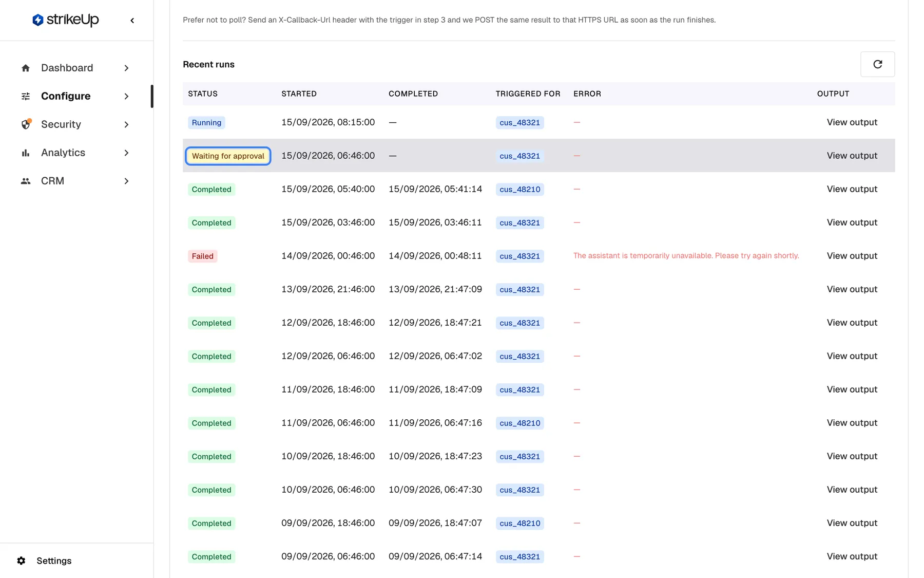View output for run started 10/09/2026, 06:46:00
Viewport: 924px width, 578px height.
coord(852,490)
